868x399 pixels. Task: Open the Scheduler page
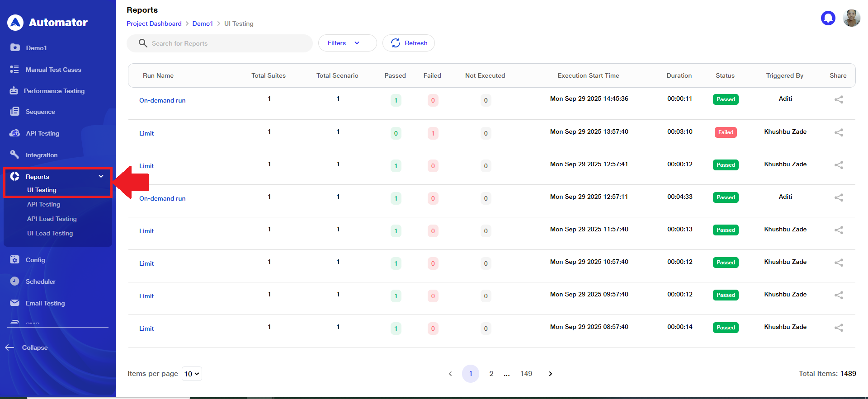40,282
